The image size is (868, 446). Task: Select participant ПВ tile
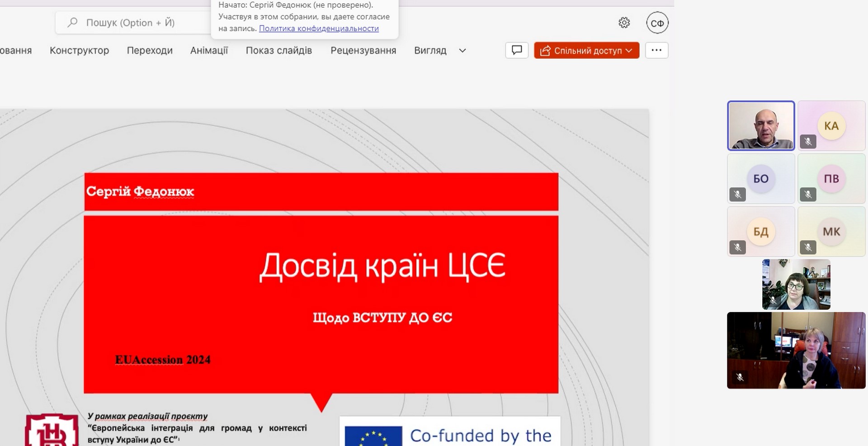pyautogui.click(x=831, y=179)
